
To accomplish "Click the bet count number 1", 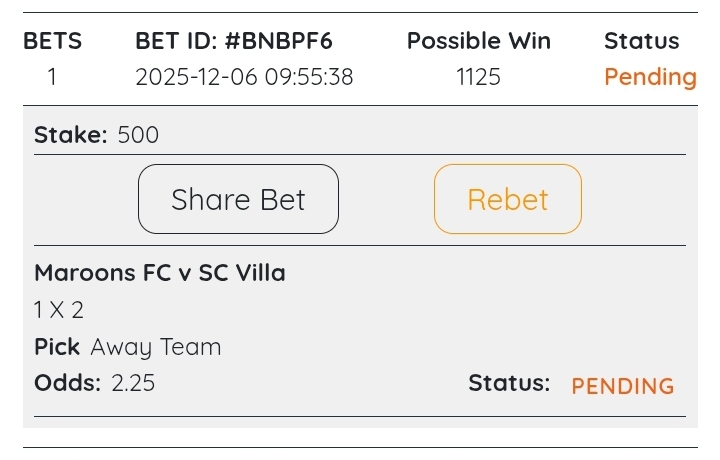I will [52, 77].
